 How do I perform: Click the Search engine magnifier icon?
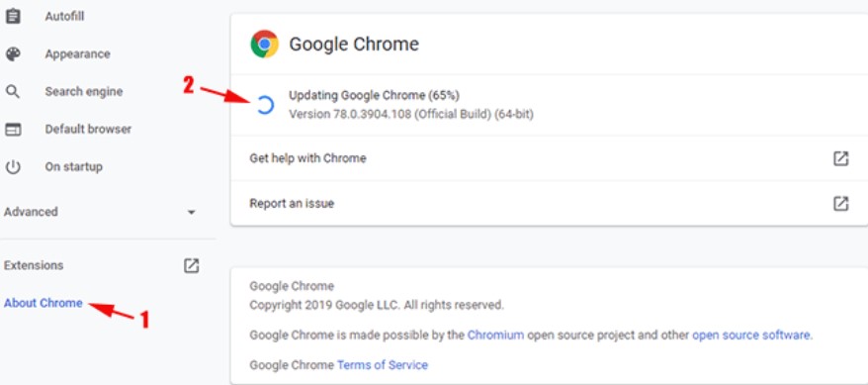pyautogui.click(x=13, y=91)
